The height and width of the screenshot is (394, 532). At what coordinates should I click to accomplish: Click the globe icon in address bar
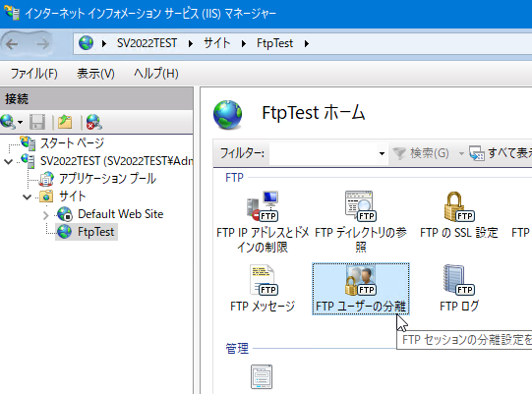(86, 43)
